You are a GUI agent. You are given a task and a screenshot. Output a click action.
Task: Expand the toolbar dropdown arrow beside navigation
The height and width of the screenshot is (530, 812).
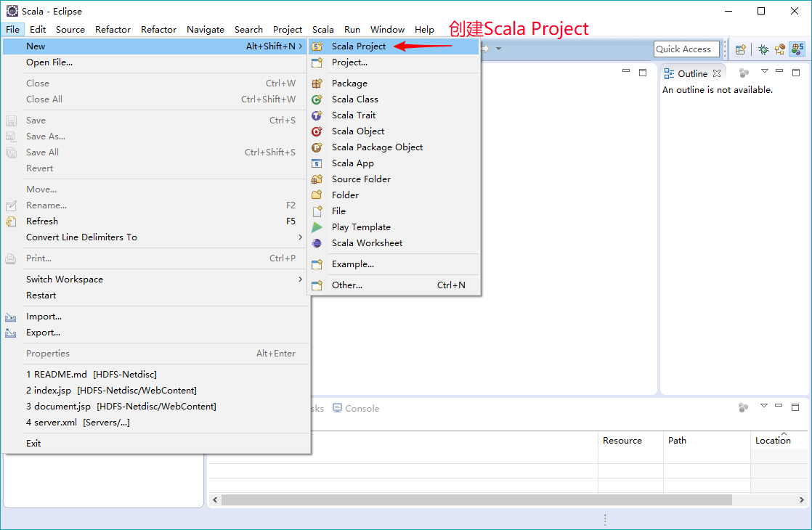pyautogui.click(x=498, y=49)
